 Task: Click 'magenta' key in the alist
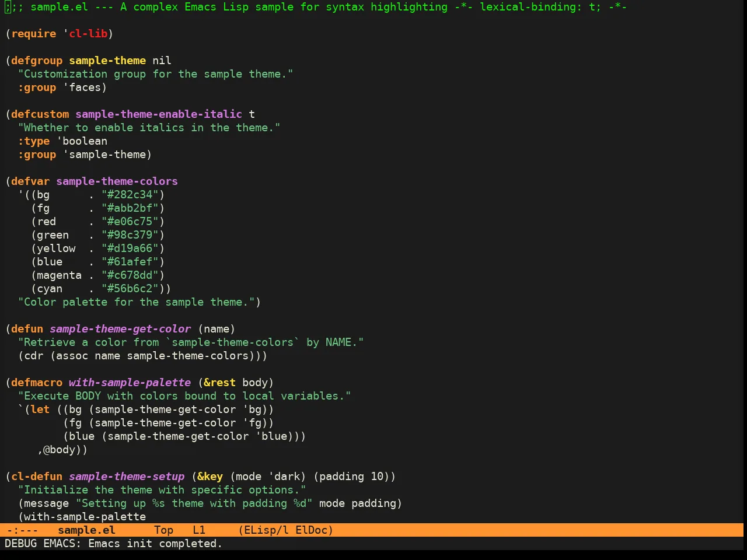coord(59,275)
